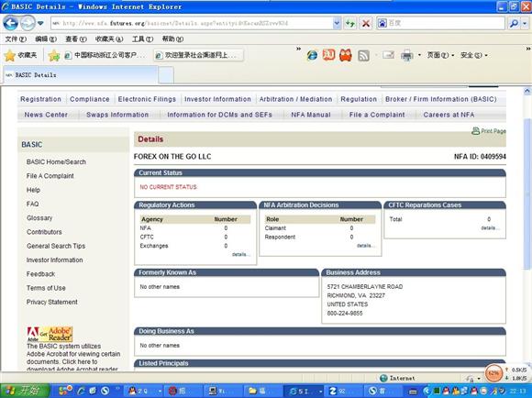Click the Print Page link
The width and height of the screenshot is (532, 398).
[x=489, y=130]
